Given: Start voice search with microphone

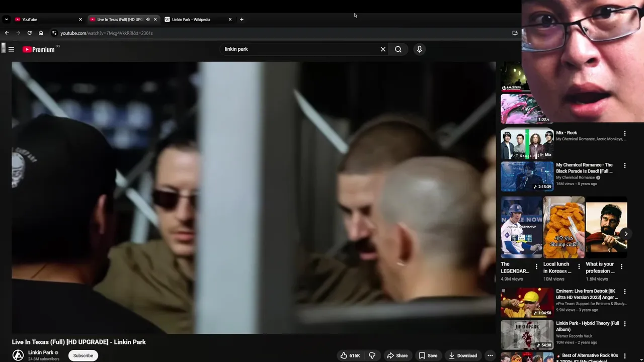Looking at the screenshot, I should [x=419, y=49].
